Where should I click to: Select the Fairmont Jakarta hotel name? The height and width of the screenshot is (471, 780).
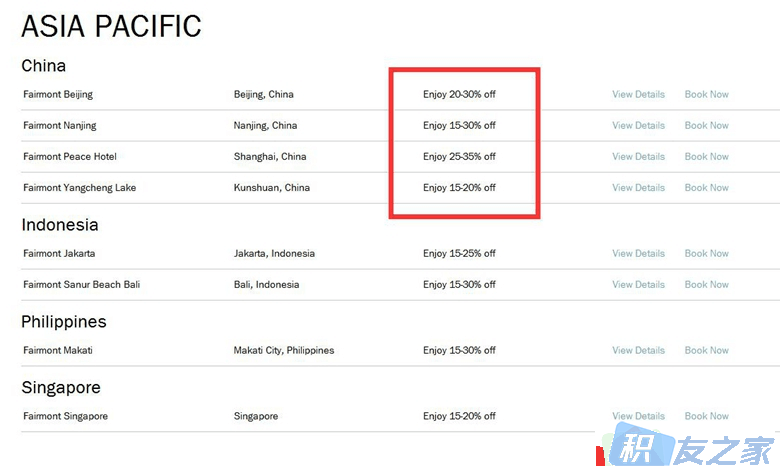(x=59, y=254)
